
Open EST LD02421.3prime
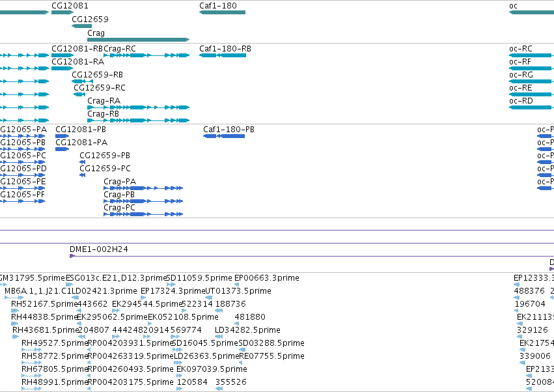click(76, 298)
